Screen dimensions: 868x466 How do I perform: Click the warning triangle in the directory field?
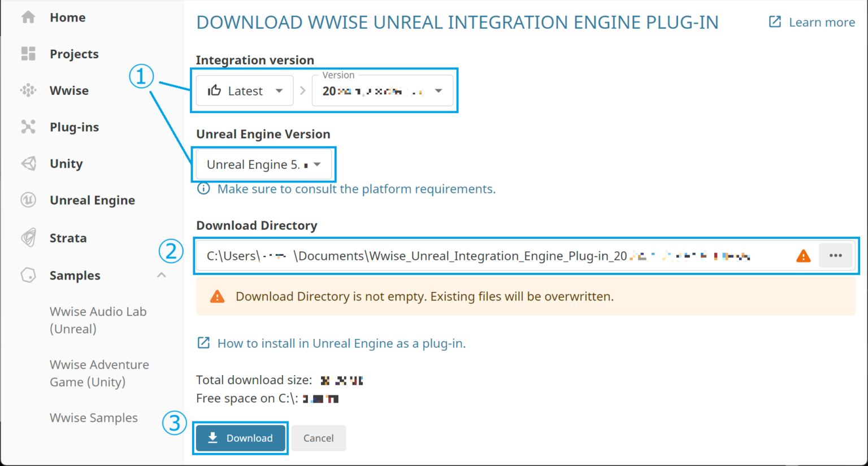click(803, 255)
